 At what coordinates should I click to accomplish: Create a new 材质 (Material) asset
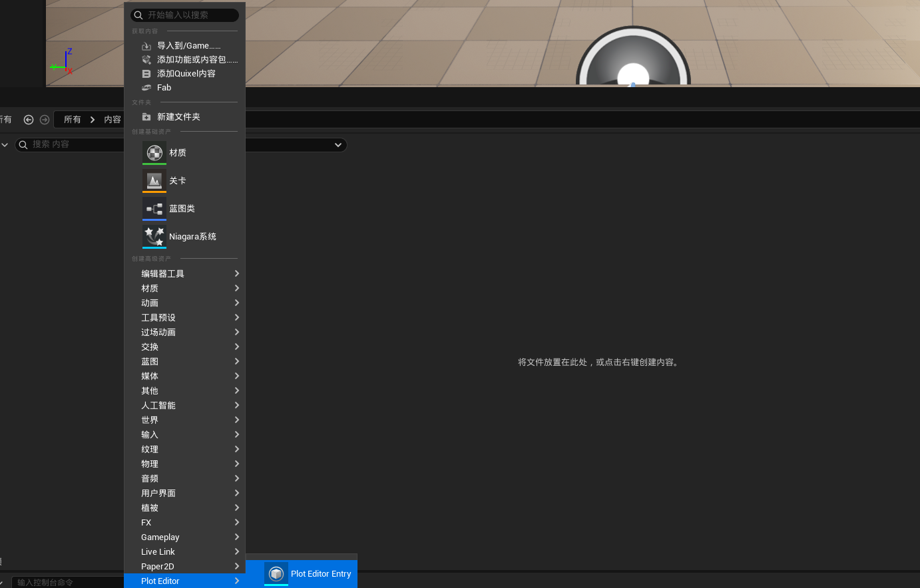point(177,152)
